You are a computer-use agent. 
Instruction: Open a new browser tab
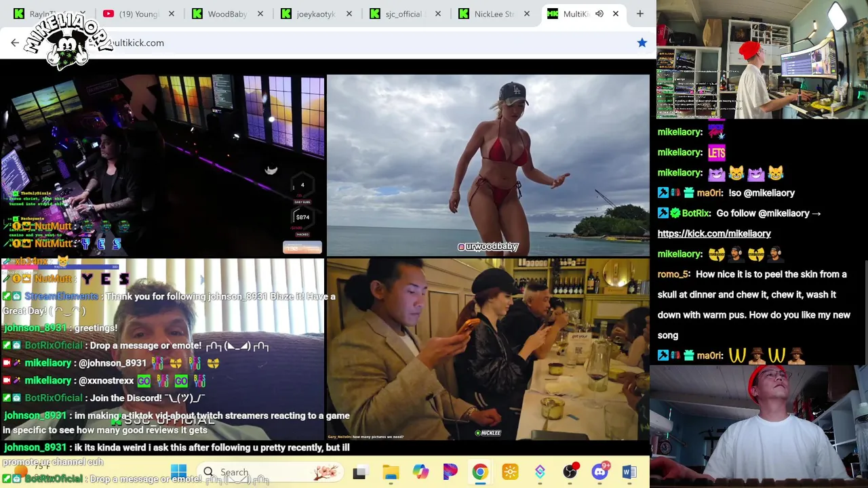point(640,14)
